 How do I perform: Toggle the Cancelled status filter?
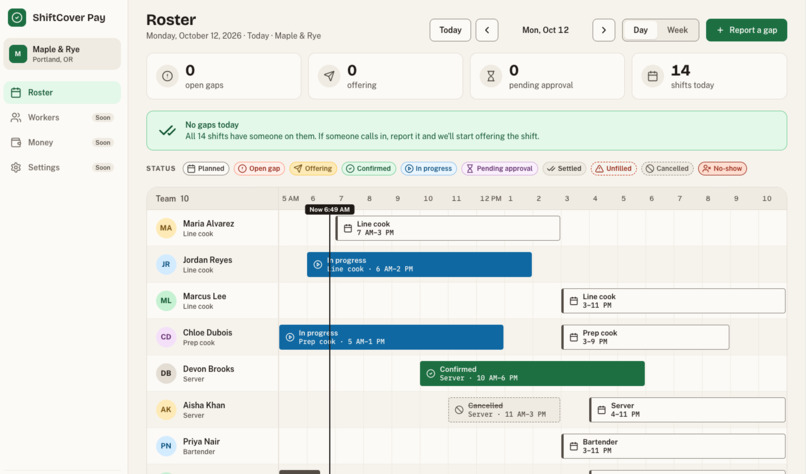point(667,169)
